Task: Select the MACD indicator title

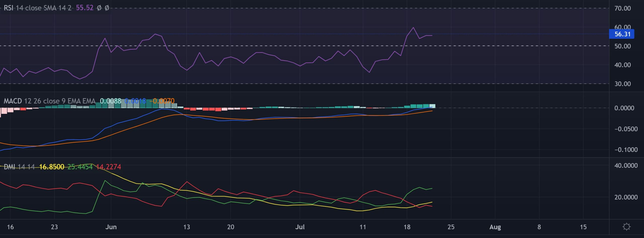Action: (x=13, y=101)
